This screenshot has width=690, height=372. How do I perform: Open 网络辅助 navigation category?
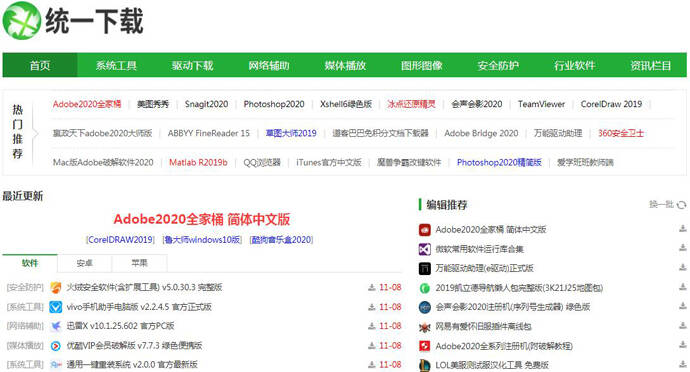[x=269, y=65]
